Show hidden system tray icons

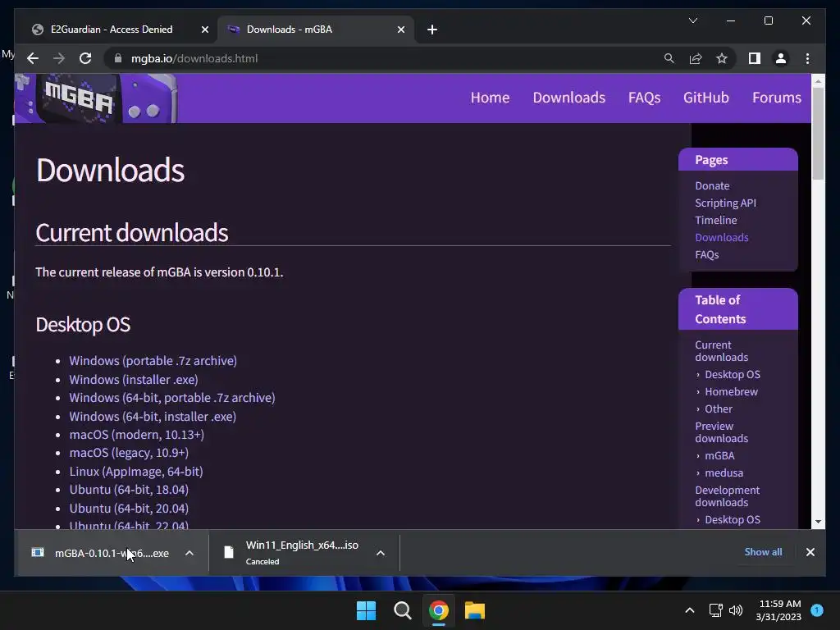(689, 610)
